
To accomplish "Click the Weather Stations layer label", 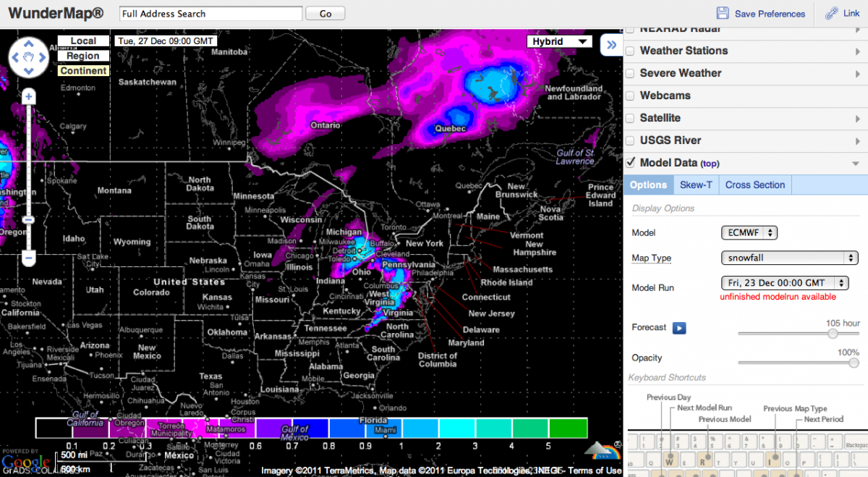I will pos(684,51).
